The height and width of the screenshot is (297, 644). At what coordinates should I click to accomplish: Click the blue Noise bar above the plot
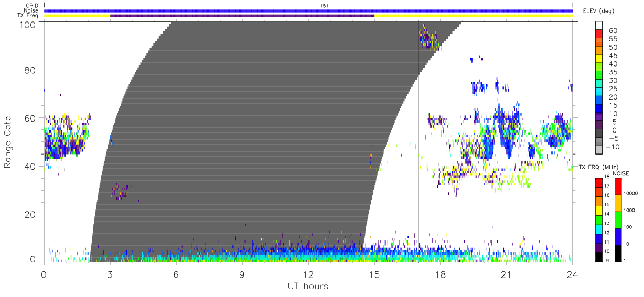(x=308, y=10)
